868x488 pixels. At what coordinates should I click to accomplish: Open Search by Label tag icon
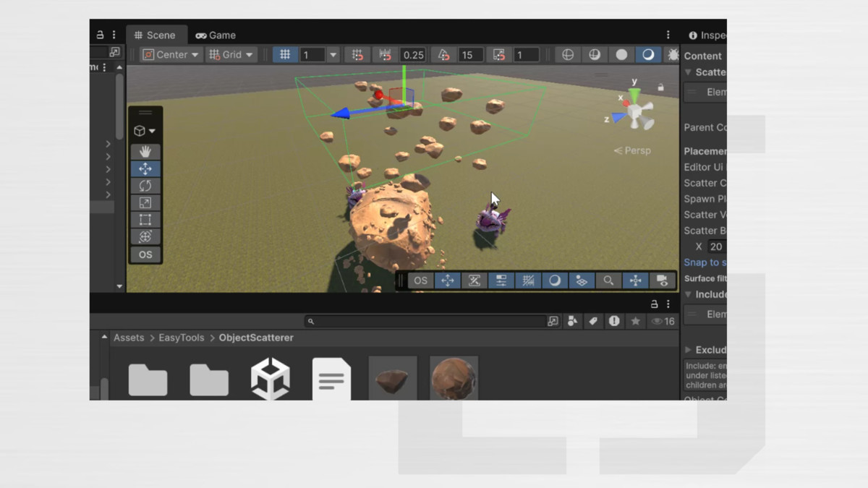pos(593,321)
